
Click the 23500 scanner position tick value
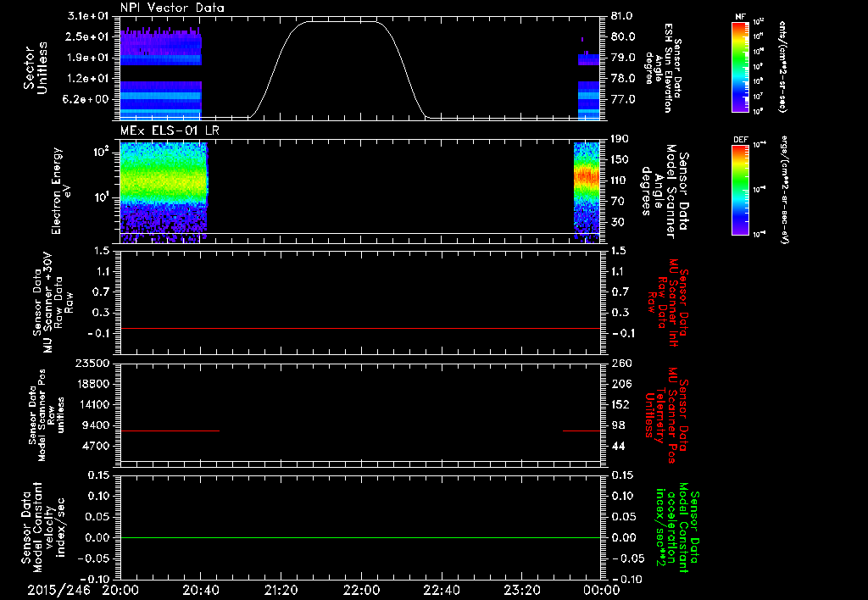(x=92, y=363)
